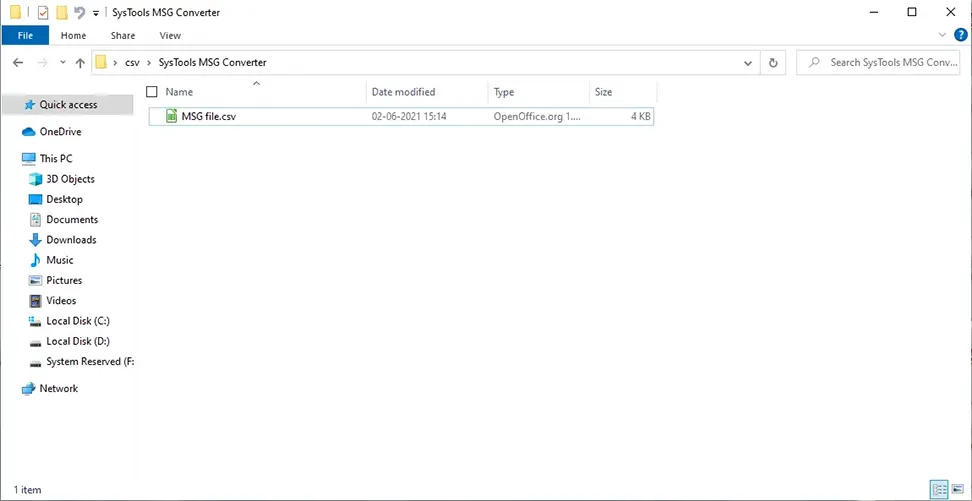The image size is (972, 501).
Task: Open Local Disk (C:)
Action: tap(77, 321)
